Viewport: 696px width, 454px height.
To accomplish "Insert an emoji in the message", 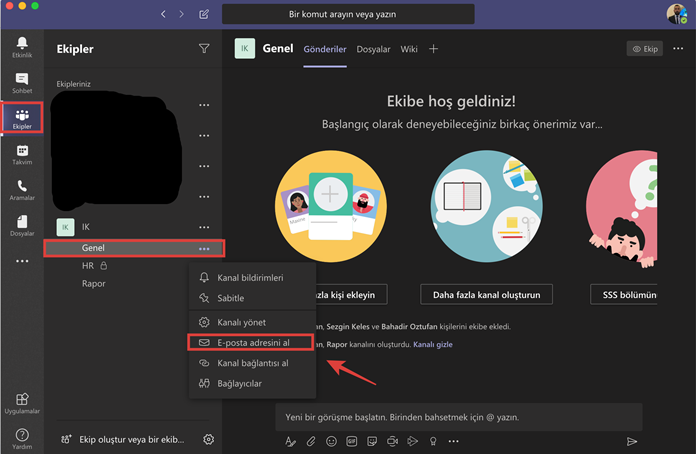I will [331, 441].
